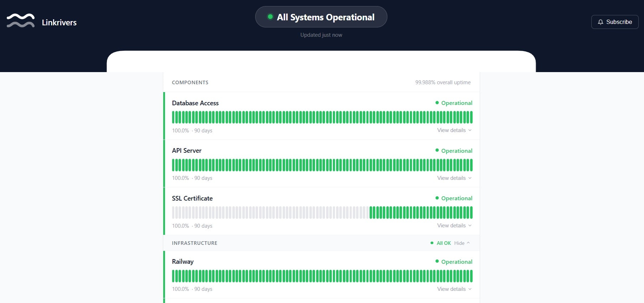Click 100.0% · 90 days under Database Access

(x=192, y=131)
